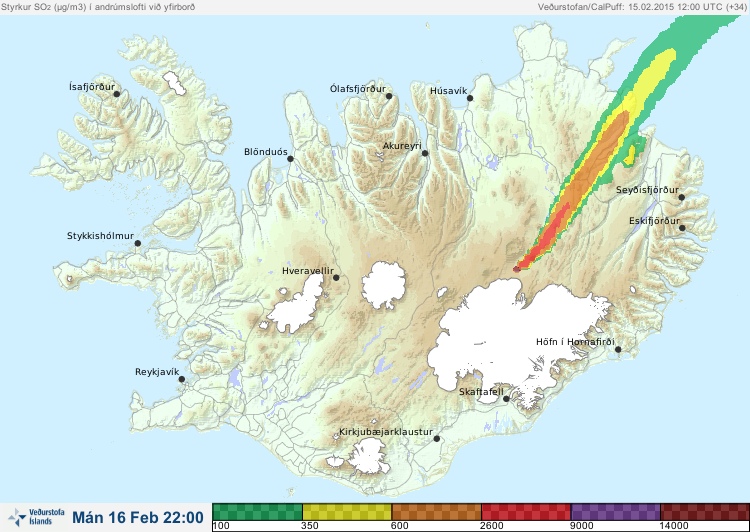Viewport: 750px width, 532px height.
Task: Click the 'Seyðisfjörður' label
Action: [647, 190]
